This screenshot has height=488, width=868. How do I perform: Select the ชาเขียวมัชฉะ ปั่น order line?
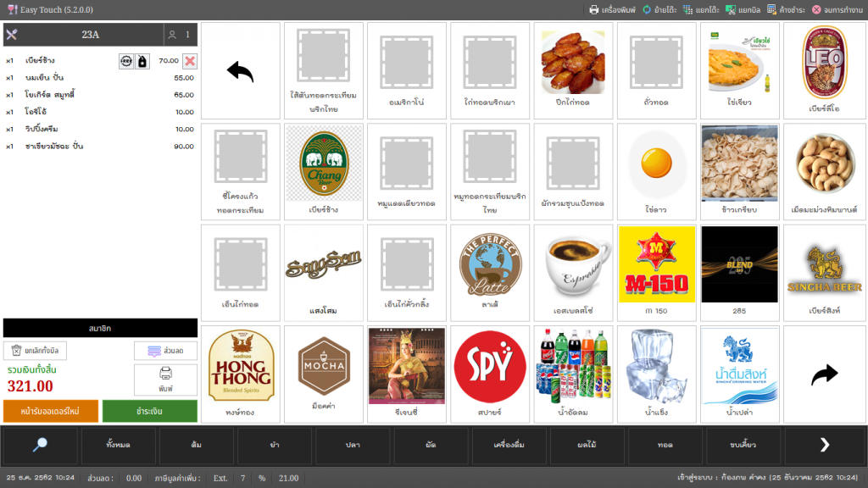pyautogui.click(x=100, y=147)
